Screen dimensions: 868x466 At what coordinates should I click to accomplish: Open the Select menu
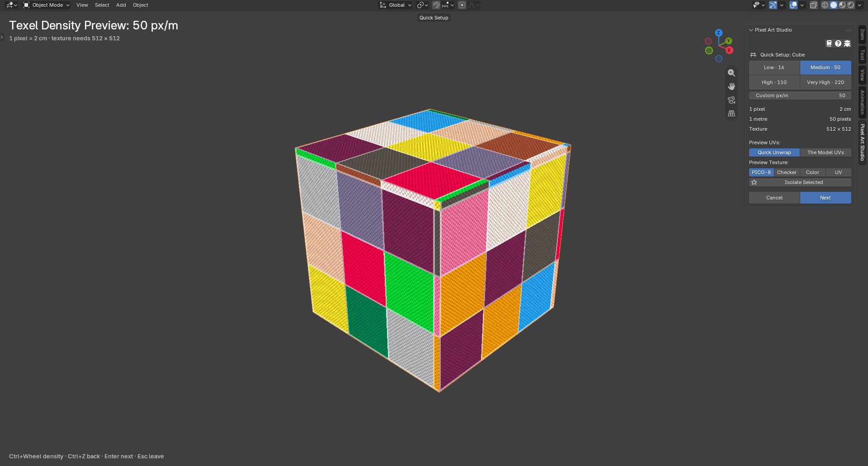pyautogui.click(x=102, y=5)
